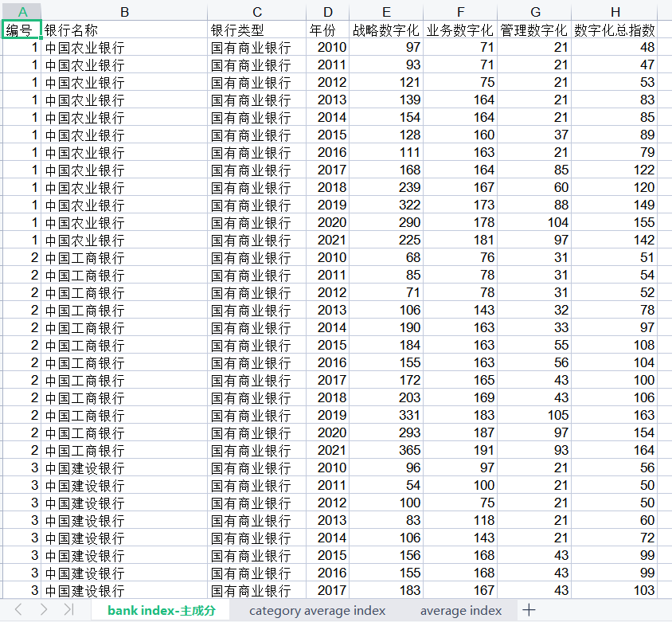Select column A header

tap(21, 11)
